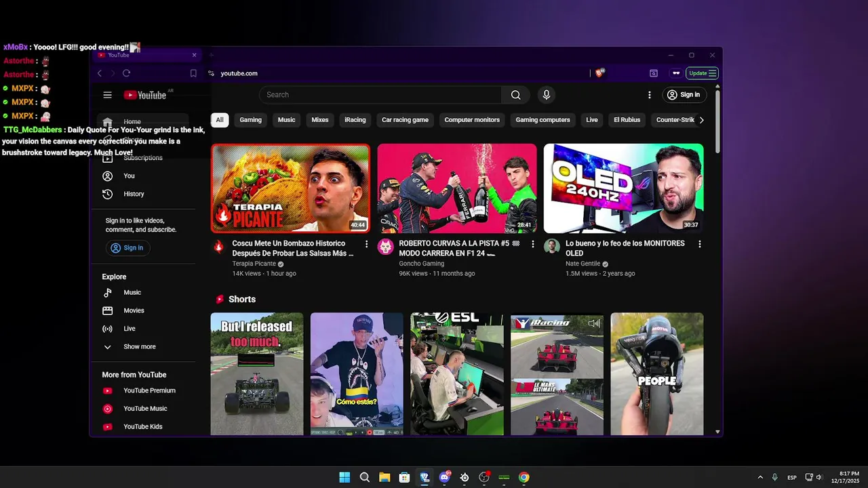Click the YouTube logo
This screenshot has width=868, height=488.
pos(145,95)
